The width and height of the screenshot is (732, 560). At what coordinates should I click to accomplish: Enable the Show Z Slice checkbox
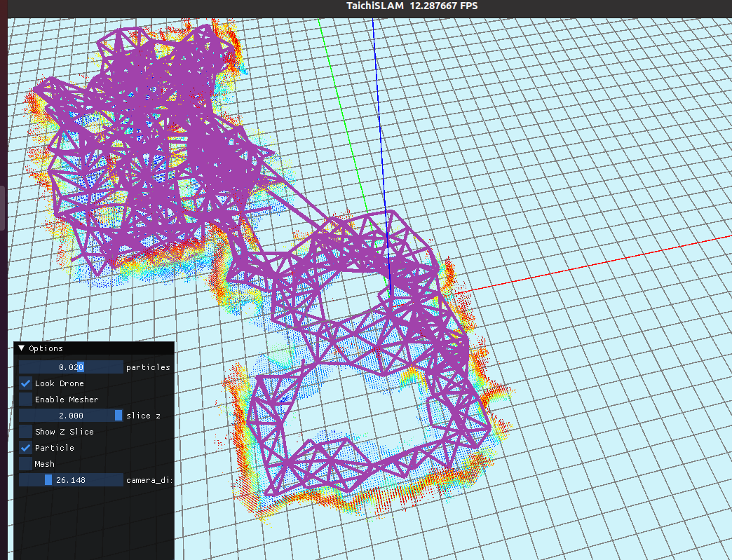(26, 432)
